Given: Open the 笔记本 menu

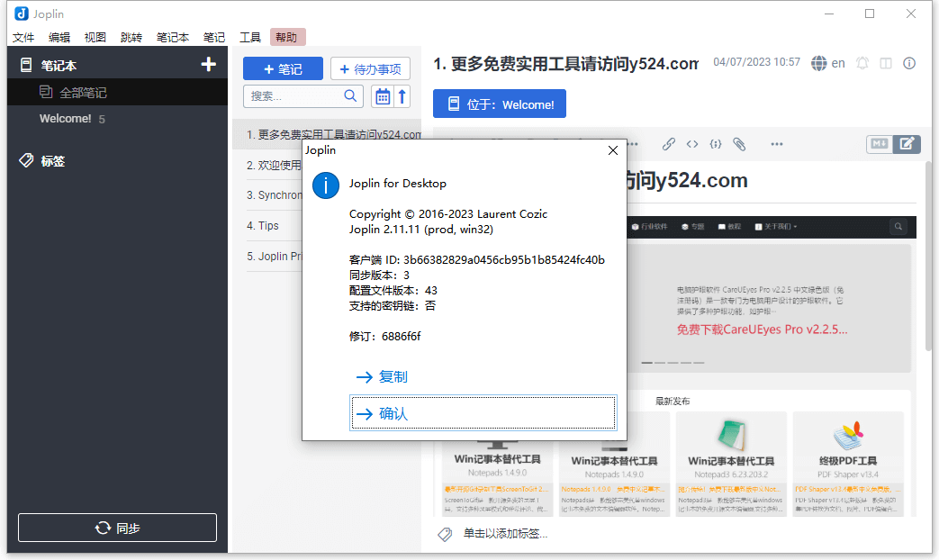Looking at the screenshot, I should coord(173,37).
